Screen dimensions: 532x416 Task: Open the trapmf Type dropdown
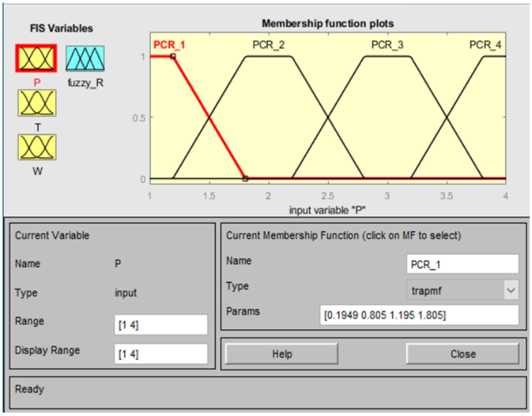[x=456, y=290]
